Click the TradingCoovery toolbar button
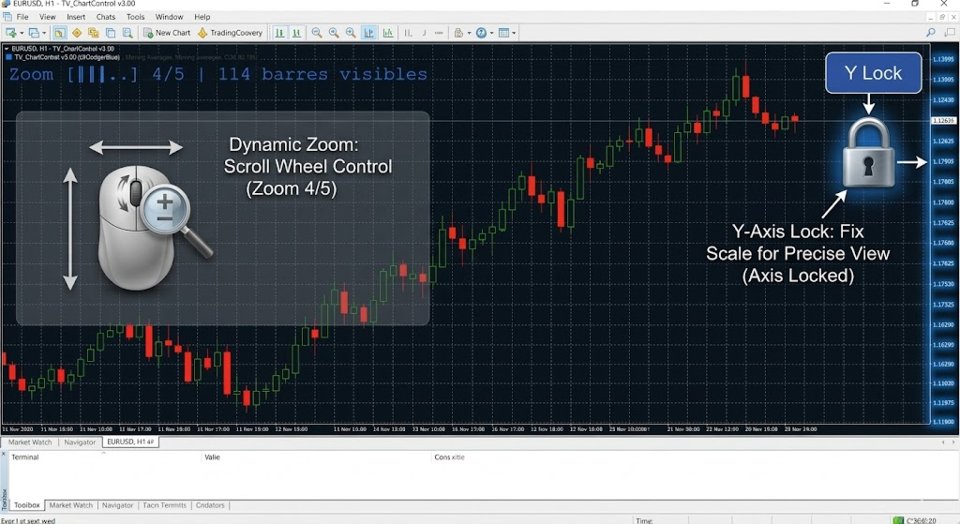The width and height of the screenshot is (960, 524). point(230,32)
